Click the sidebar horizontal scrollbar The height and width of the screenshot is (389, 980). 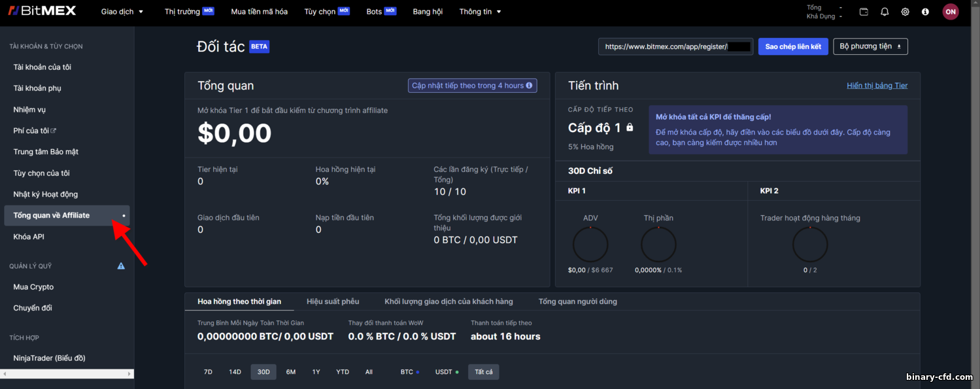pyautogui.click(x=67, y=374)
